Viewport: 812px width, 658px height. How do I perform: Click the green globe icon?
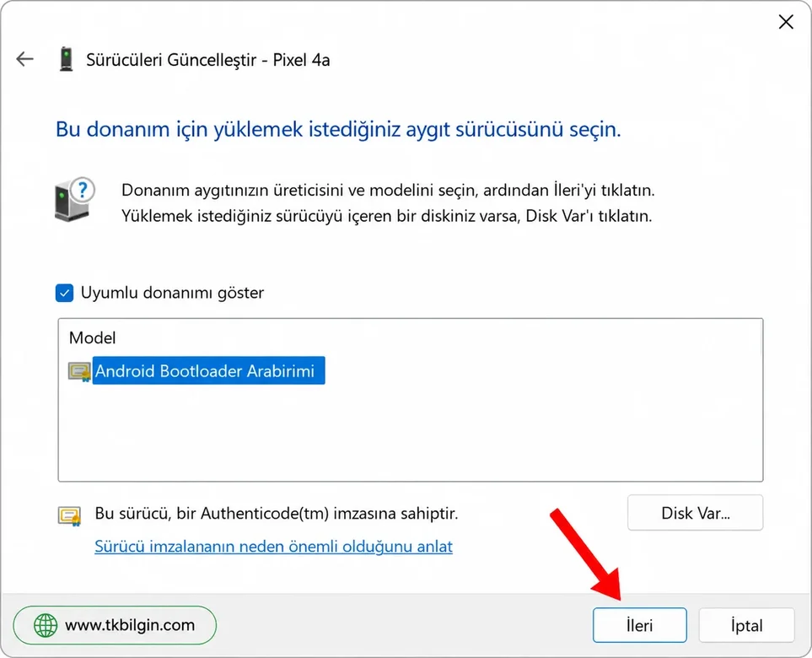pyautogui.click(x=46, y=625)
